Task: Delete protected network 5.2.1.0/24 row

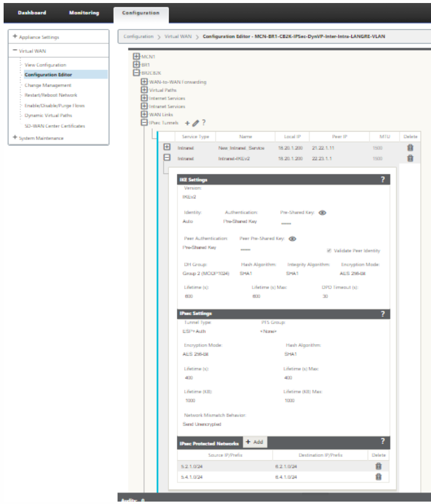Action: point(378,466)
